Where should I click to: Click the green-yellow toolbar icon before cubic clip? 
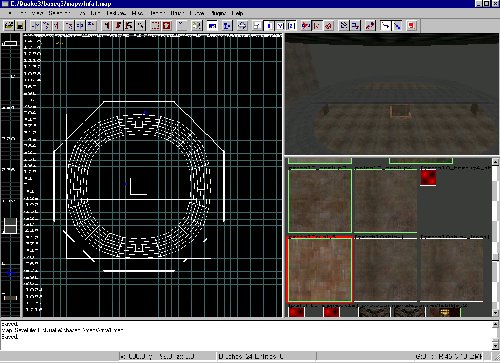(x=197, y=26)
